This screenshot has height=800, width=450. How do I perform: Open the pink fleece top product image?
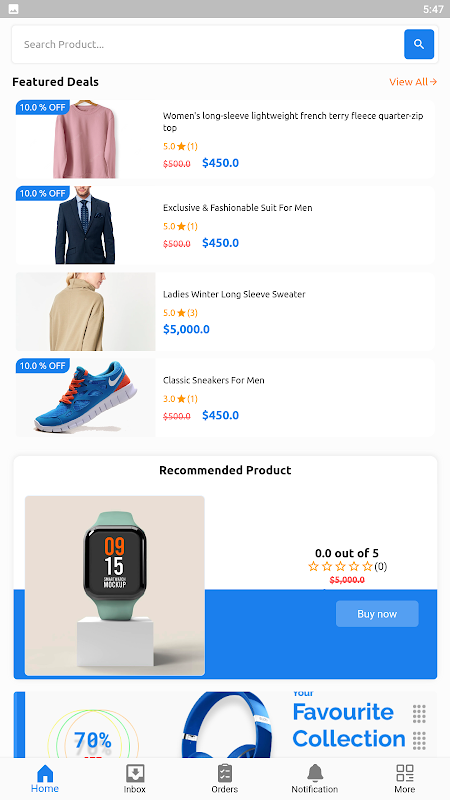[85, 139]
